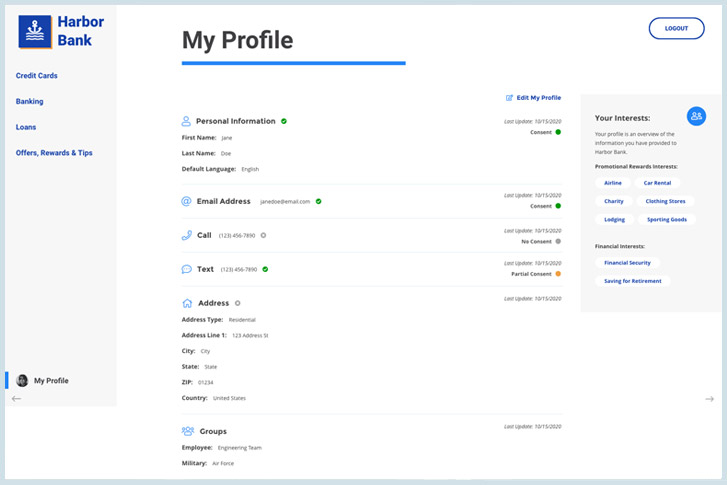Viewport: 727px width, 485px height.
Task: Select the Clothing Stores interest tag
Action: [x=665, y=201]
